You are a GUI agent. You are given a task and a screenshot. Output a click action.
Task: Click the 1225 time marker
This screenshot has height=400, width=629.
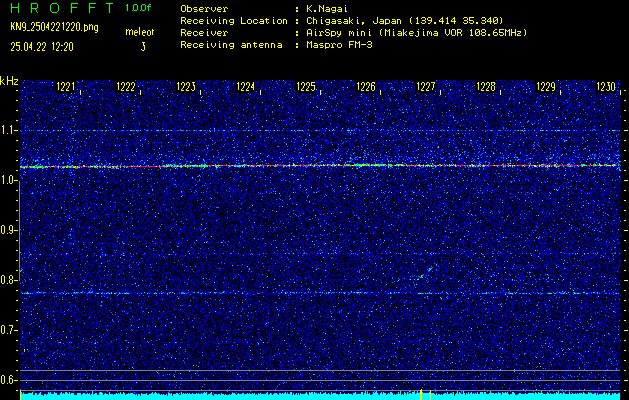[306, 87]
